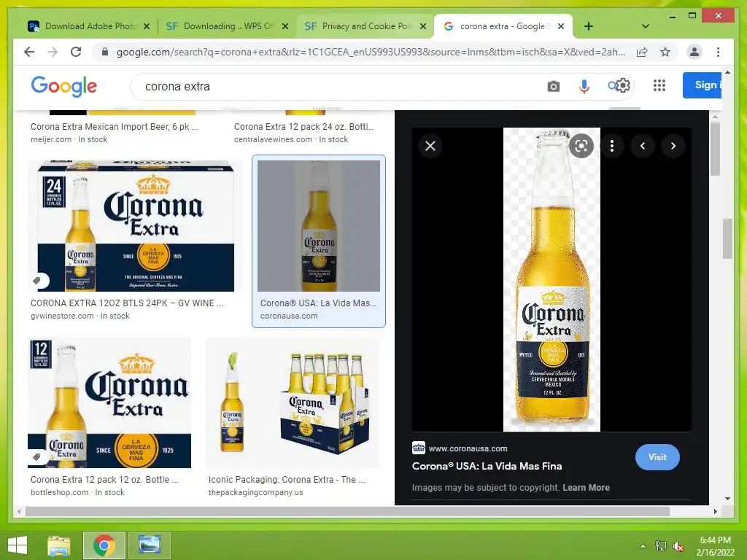This screenshot has width=747, height=560.
Task: Click the Chrome taskbar icon
Action: point(104,545)
